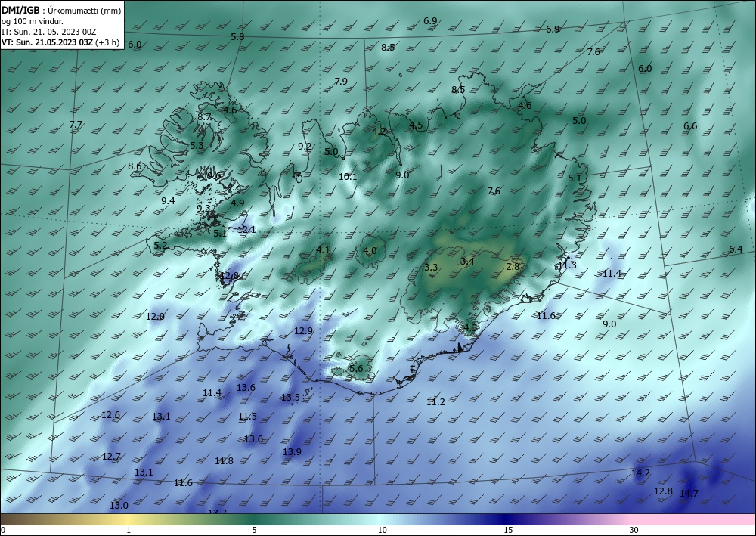Image resolution: width=756 pixels, height=536 pixels.
Task: Click the color bar tick label "10"
Action: click(x=382, y=530)
